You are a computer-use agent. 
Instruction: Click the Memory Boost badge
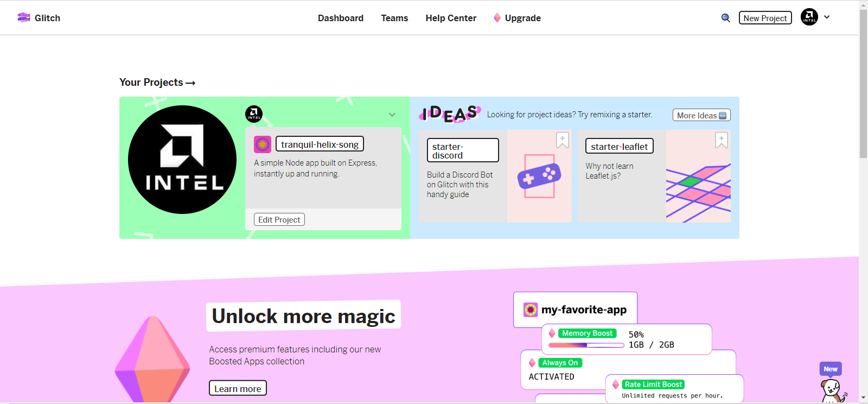[587, 333]
